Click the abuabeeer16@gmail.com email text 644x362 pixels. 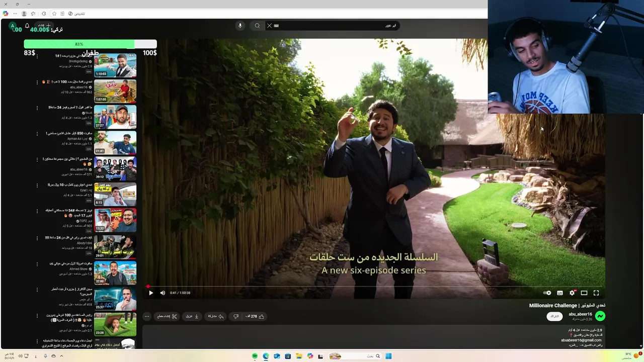[x=581, y=340]
